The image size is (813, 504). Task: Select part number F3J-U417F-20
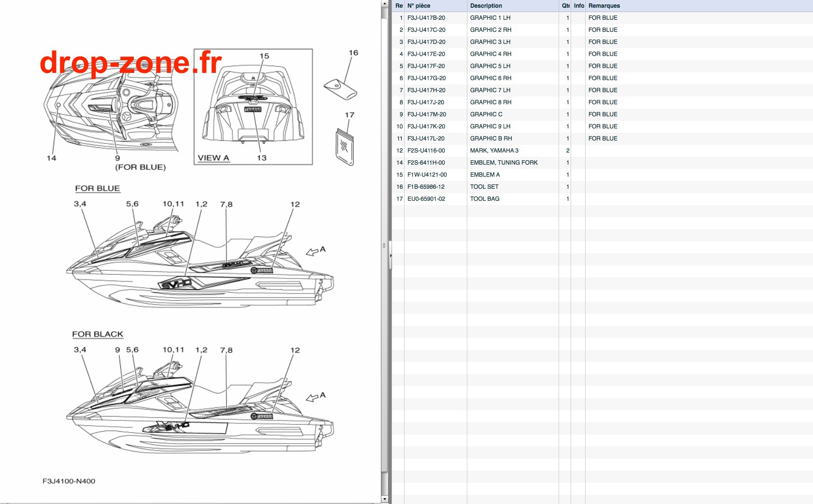[x=426, y=66]
